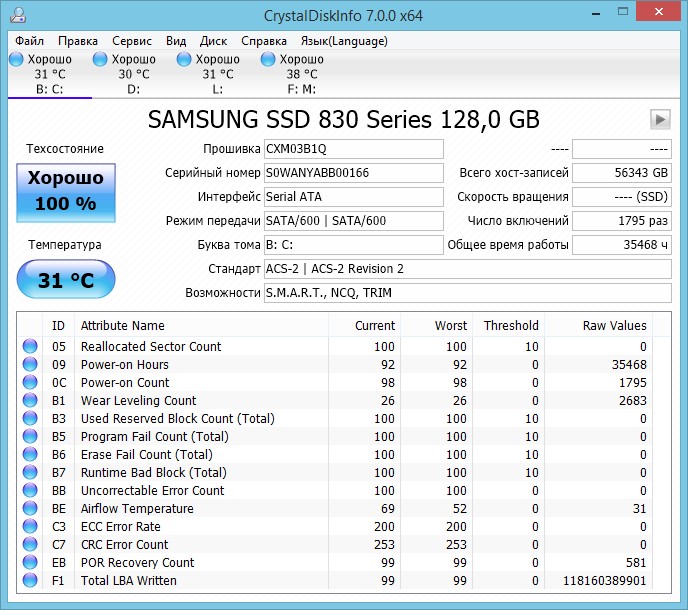Click status icon for Airflow Temperature
This screenshot has width=688, height=610.
pyautogui.click(x=30, y=508)
